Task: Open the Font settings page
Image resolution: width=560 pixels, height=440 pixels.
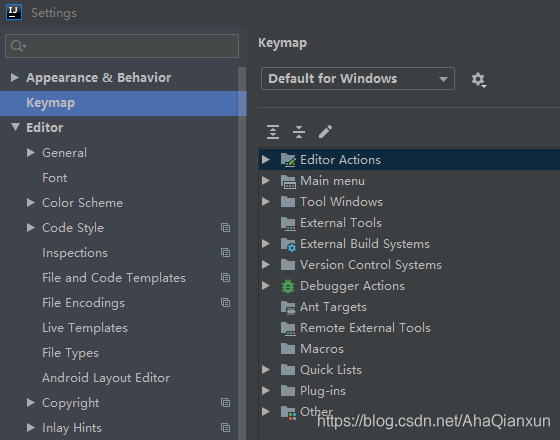Action: (x=54, y=178)
